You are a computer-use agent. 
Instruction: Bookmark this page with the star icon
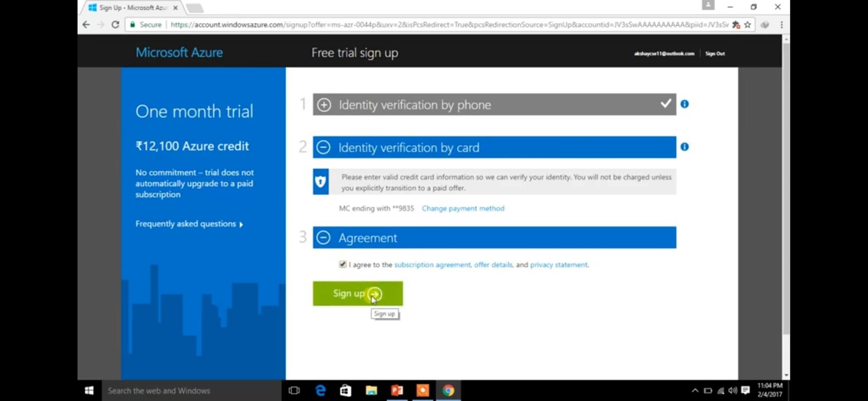tap(747, 25)
